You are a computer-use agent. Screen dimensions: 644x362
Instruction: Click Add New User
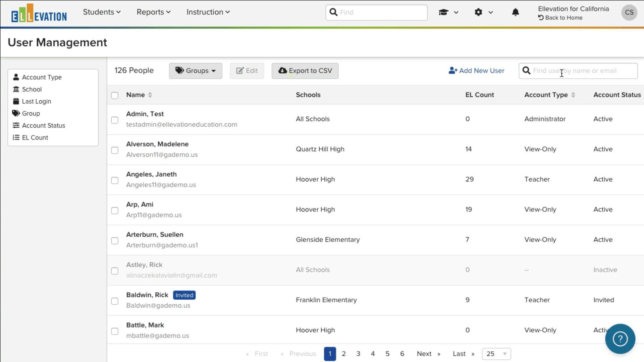[x=476, y=71]
